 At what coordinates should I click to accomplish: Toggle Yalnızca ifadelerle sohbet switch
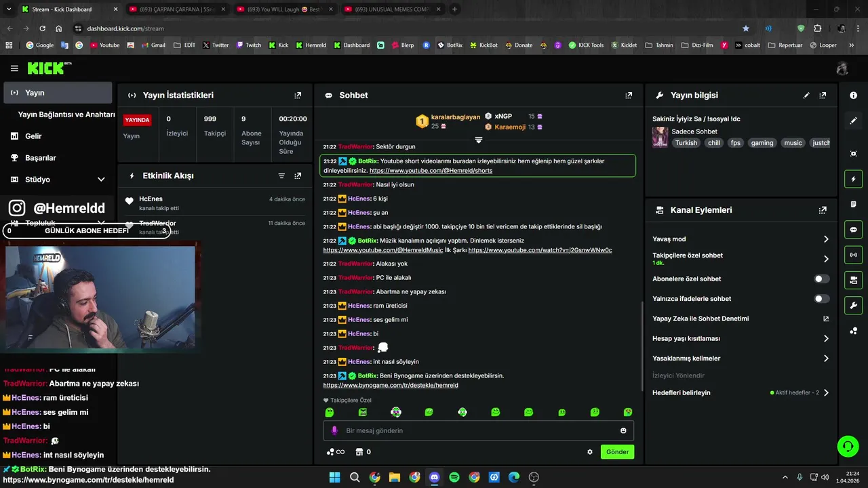(x=821, y=299)
